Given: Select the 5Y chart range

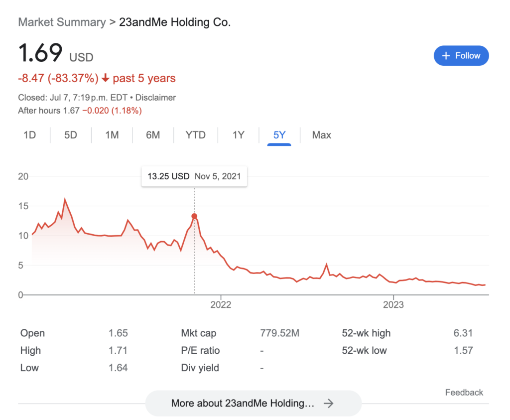Looking at the screenshot, I should coord(279,136).
